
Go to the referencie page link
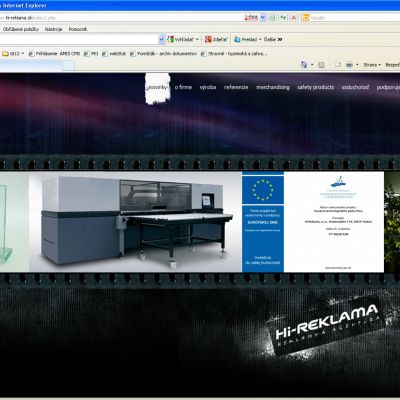[x=236, y=87]
